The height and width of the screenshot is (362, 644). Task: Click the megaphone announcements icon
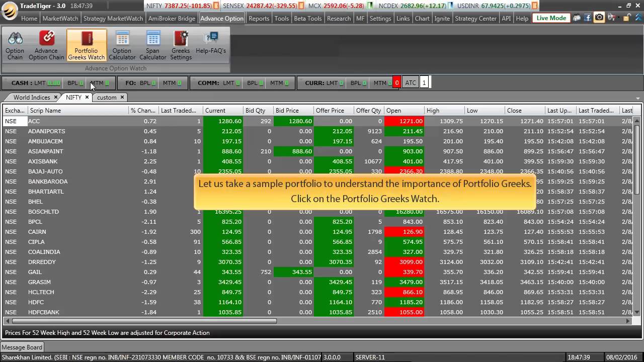(x=612, y=18)
